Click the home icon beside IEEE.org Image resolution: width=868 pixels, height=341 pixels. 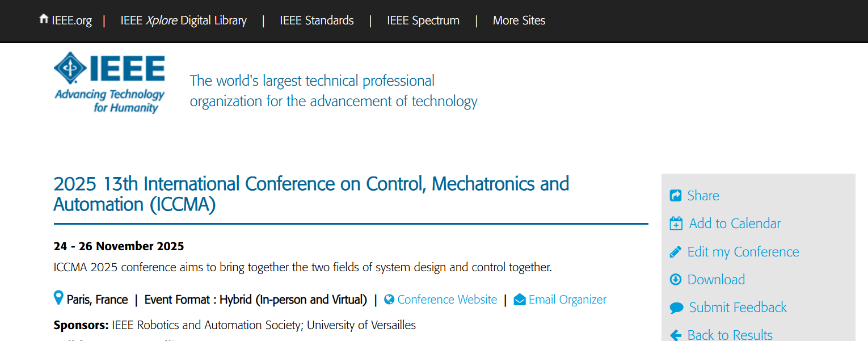[43, 19]
